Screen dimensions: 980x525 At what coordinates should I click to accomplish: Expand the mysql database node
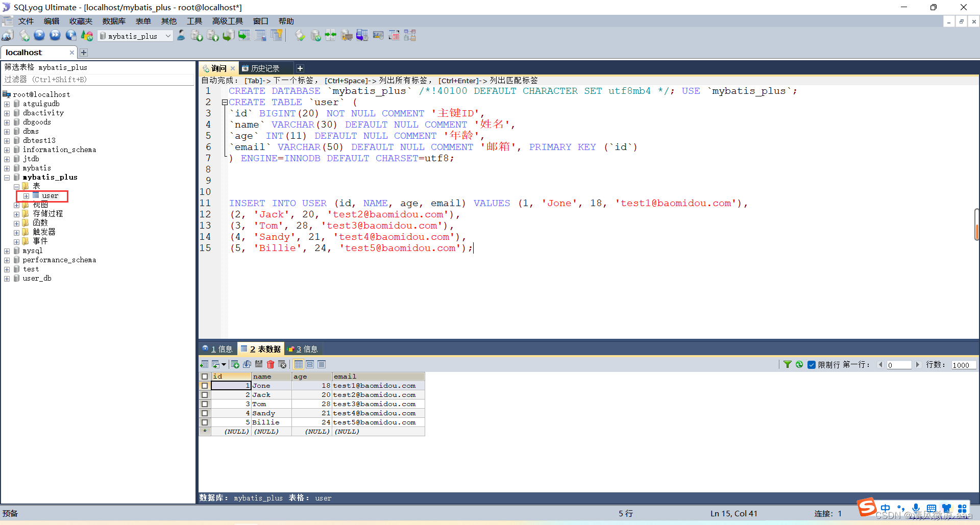7,251
